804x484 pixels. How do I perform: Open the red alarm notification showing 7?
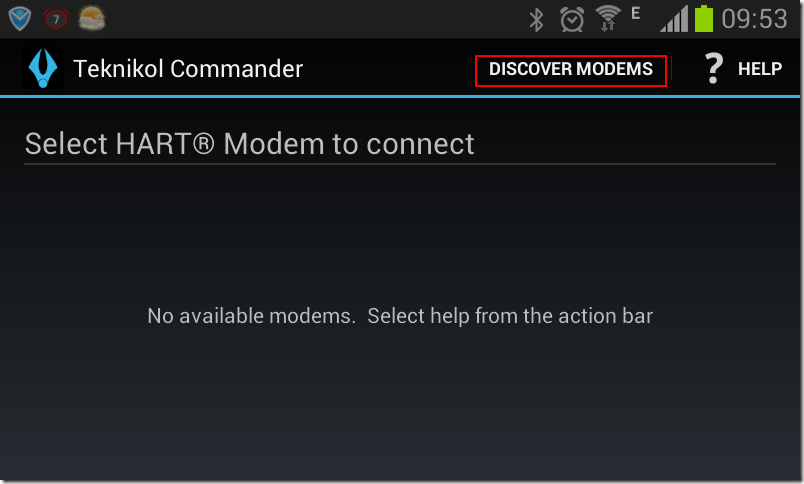tap(56, 19)
